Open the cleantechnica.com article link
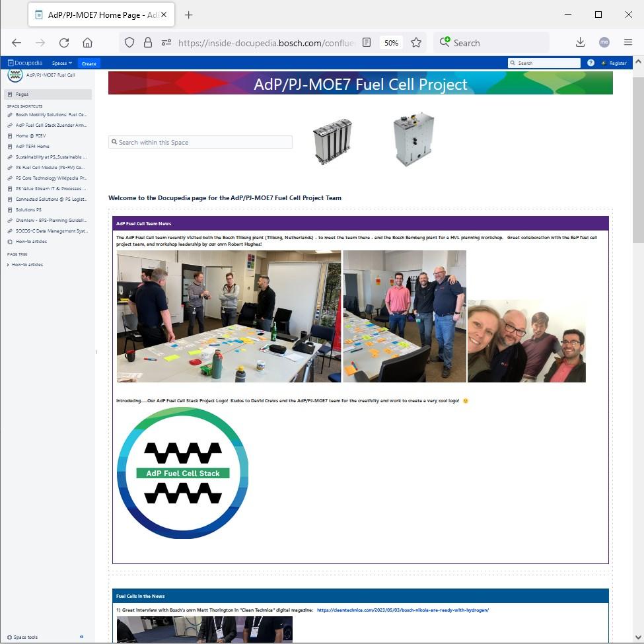Image resolution: width=644 pixels, height=644 pixels. coord(403,610)
